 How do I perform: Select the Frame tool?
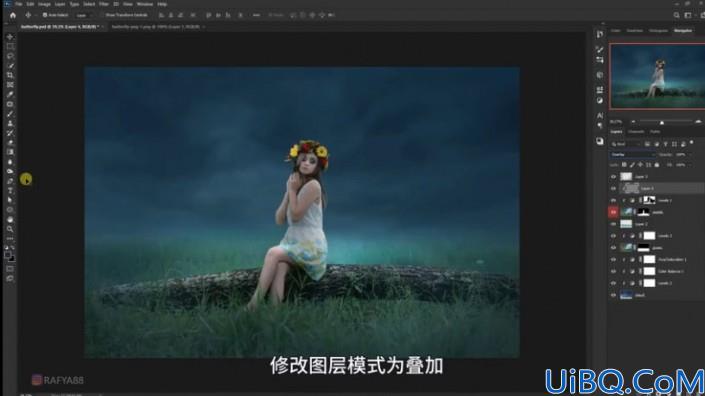click(x=10, y=85)
